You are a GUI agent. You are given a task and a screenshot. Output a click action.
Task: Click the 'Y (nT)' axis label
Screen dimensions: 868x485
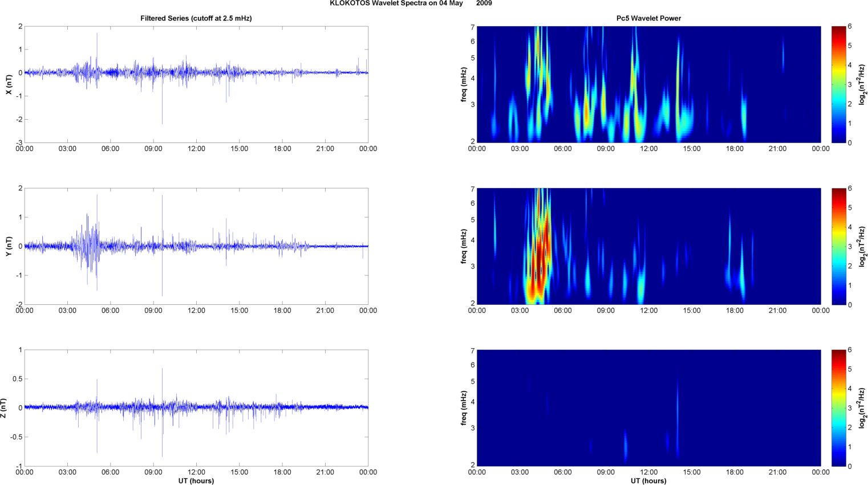9,246
